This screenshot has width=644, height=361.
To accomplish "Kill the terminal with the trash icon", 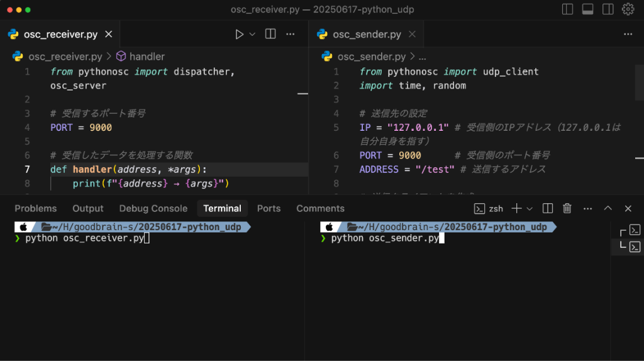I will 567,208.
